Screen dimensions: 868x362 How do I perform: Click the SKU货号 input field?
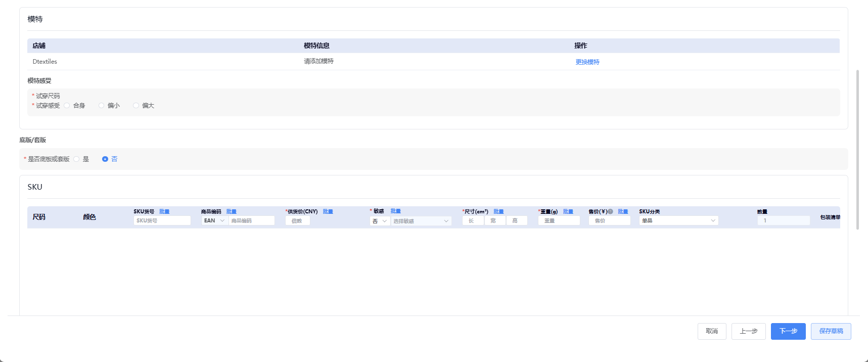[162, 221]
